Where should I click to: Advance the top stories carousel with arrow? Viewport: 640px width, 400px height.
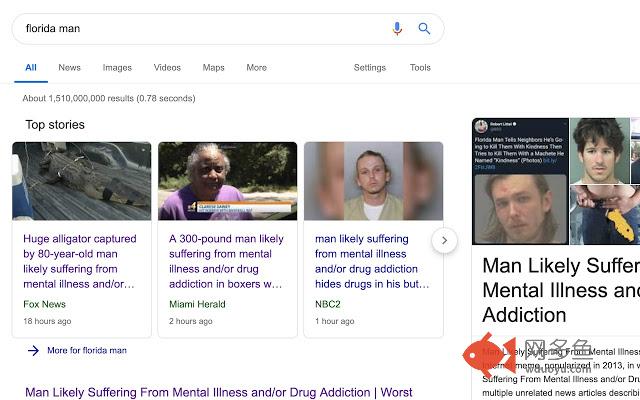(444, 241)
